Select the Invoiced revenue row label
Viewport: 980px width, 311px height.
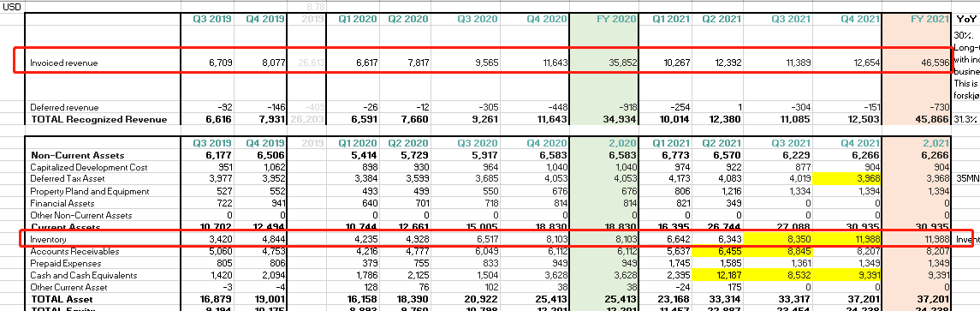point(63,63)
